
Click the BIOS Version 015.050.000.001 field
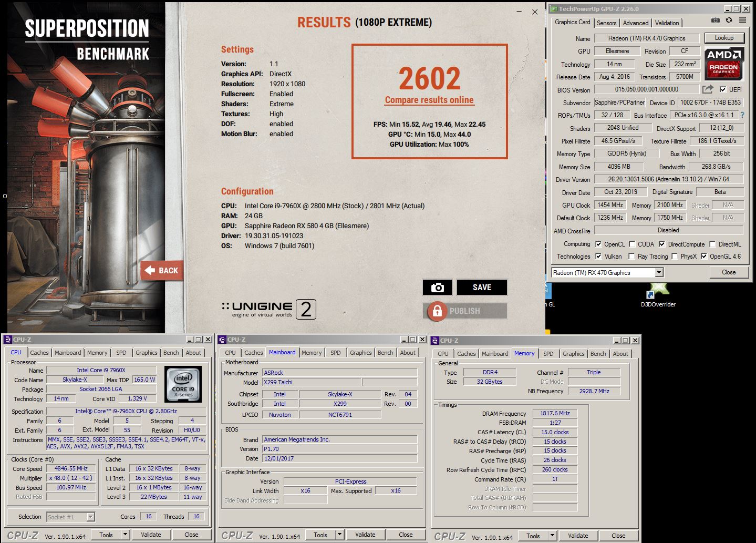(x=647, y=90)
